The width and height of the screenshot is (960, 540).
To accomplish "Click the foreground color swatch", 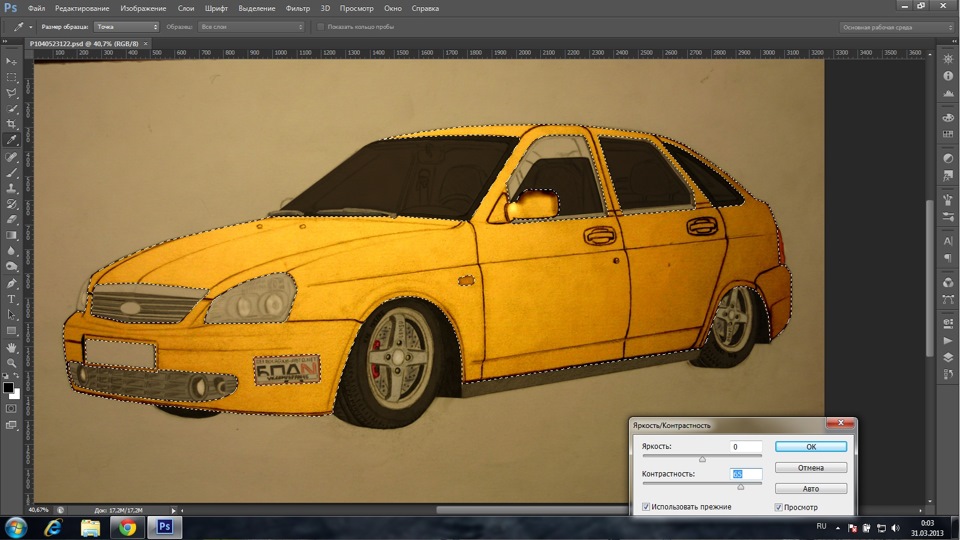I will click(x=8, y=388).
